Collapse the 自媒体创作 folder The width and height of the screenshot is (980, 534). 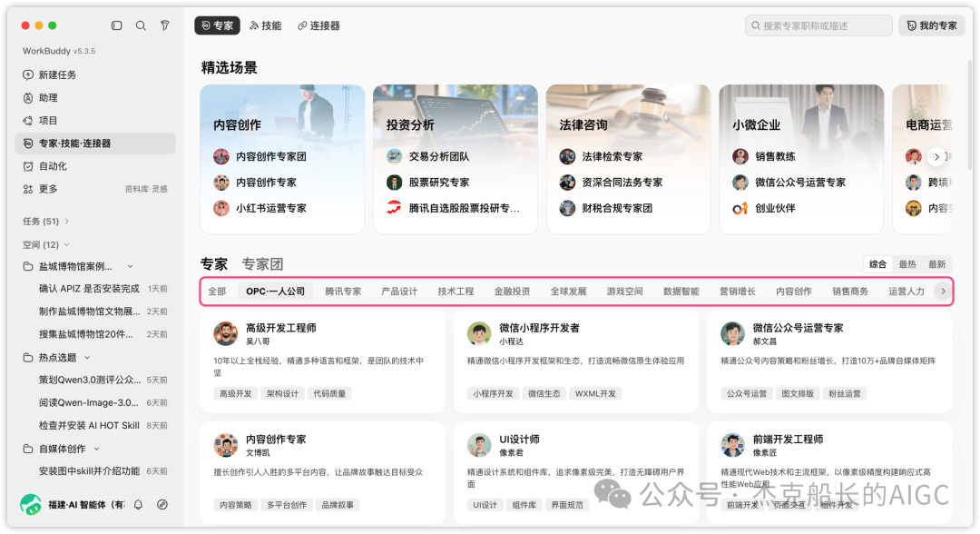click(97, 449)
